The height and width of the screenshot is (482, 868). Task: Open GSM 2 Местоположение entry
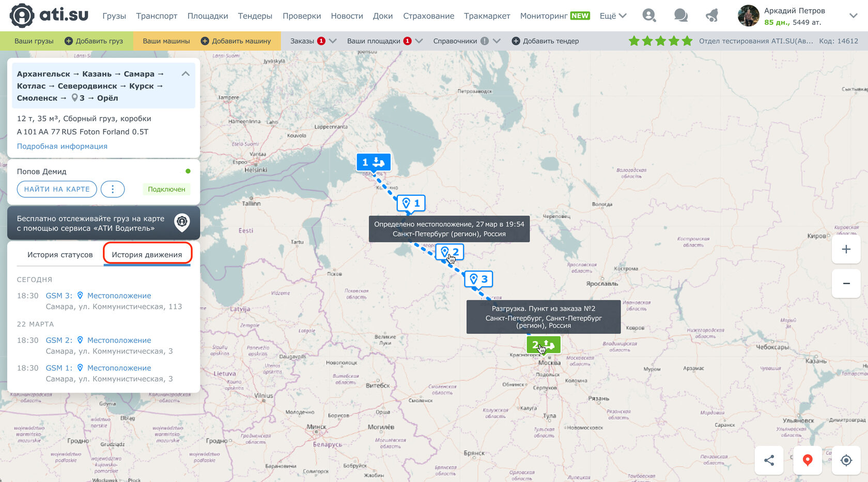pos(99,340)
